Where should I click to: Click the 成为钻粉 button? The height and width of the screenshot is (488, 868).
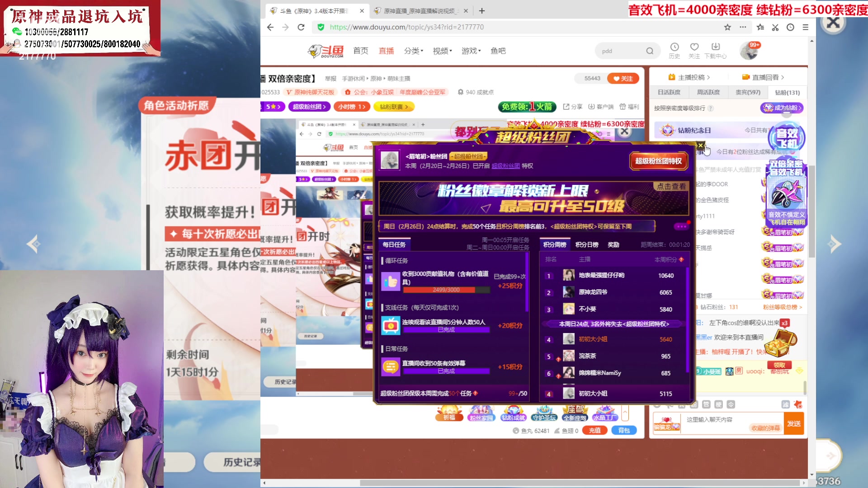pyautogui.click(x=782, y=108)
